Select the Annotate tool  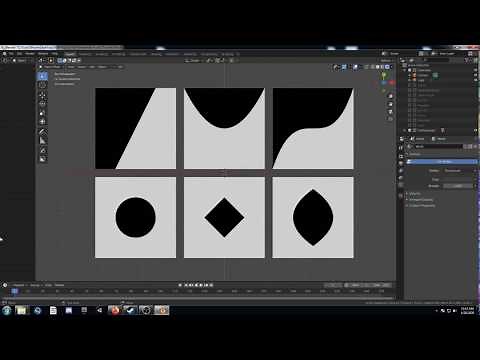[x=42, y=132]
